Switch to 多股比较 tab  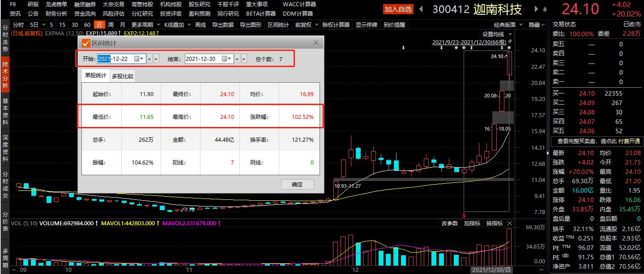123,76
